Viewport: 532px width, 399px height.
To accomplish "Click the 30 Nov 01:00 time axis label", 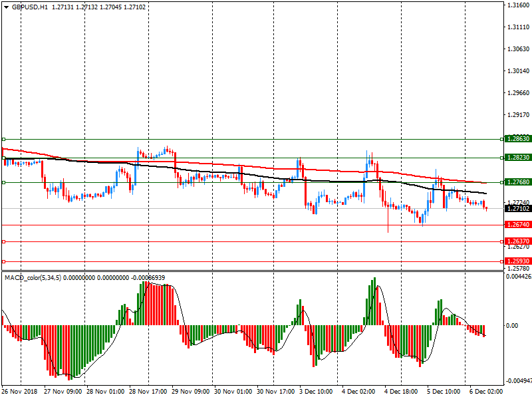I will pyautogui.click(x=233, y=392).
